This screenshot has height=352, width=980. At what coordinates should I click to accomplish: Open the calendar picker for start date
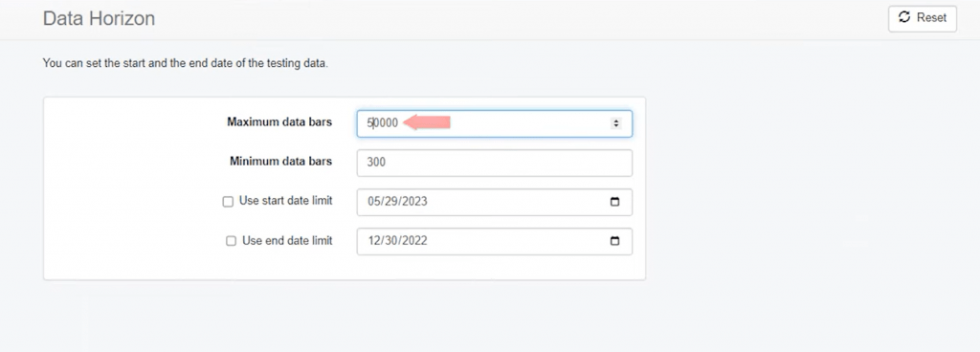[x=614, y=202]
